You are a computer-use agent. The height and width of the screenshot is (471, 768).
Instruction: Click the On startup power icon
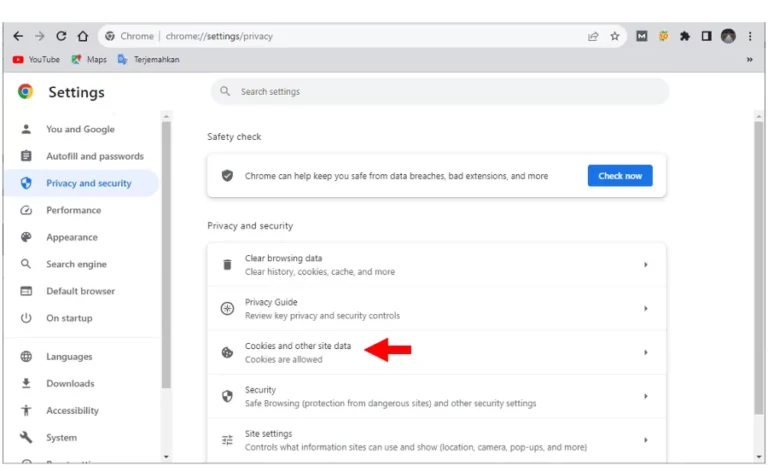(26, 318)
